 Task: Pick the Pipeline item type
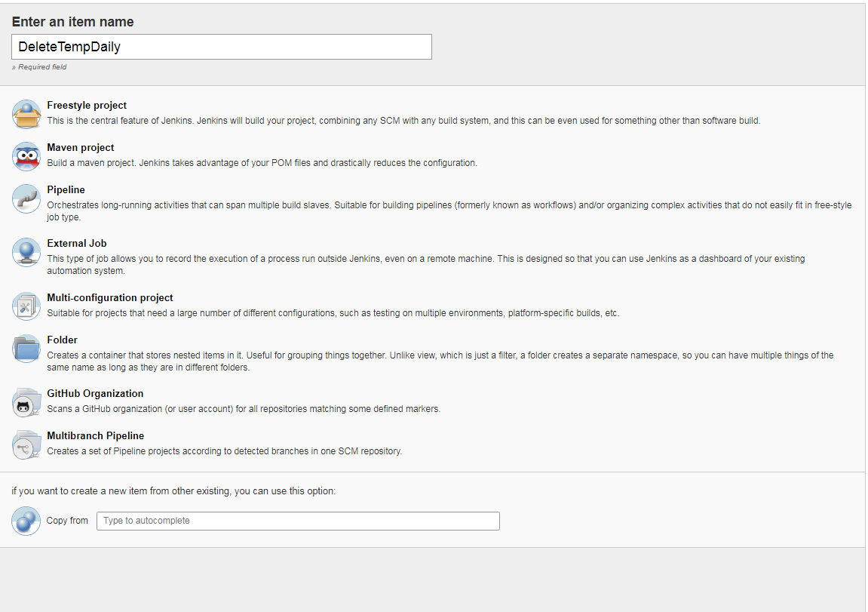[x=66, y=189]
